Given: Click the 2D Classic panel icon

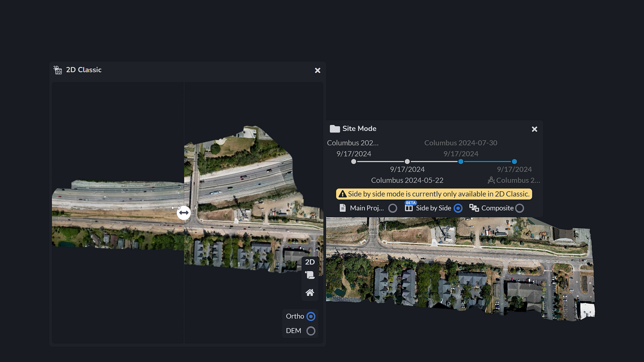Looking at the screenshot, I should [58, 70].
